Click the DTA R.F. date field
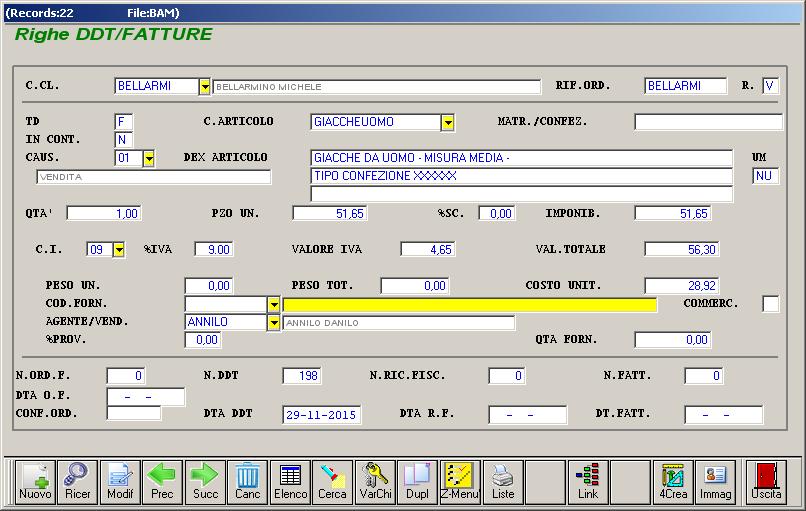806x511 pixels. pyautogui.click(x=527, y=415)
